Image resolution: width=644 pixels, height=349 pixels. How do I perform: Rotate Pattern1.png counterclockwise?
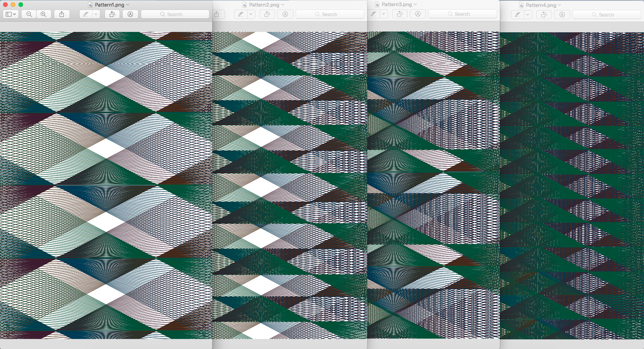(x=111, y=14)
